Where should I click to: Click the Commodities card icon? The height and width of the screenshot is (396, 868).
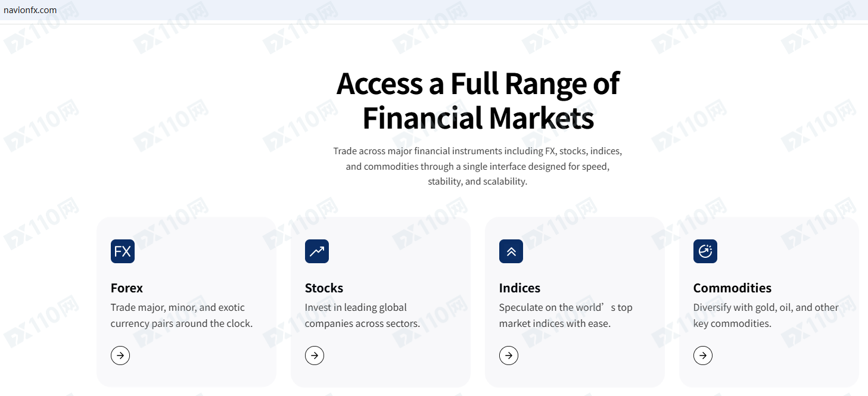[705, 251]
